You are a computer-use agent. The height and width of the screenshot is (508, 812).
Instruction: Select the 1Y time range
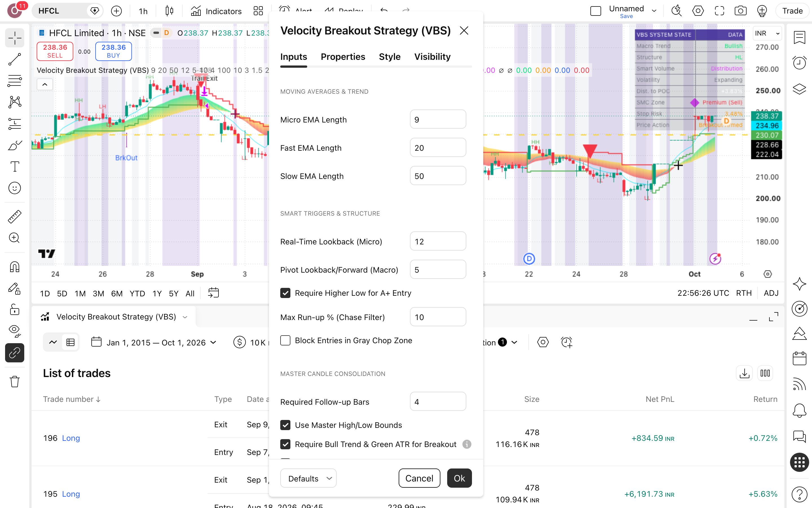point(157,293)
